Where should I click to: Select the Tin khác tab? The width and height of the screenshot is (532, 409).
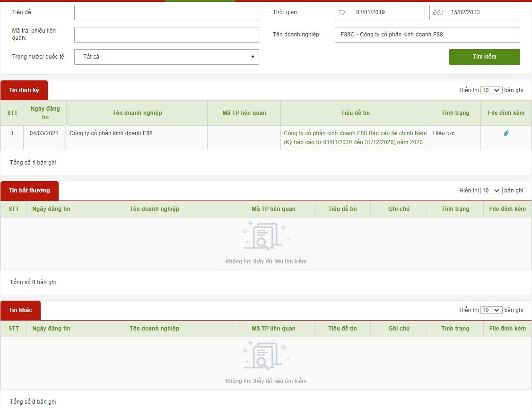[21, 310]
